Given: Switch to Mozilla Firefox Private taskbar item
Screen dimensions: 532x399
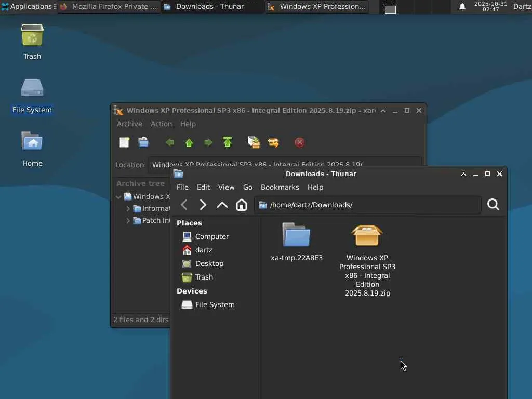Looking at the screenshot, I should [x=109, y=6].
